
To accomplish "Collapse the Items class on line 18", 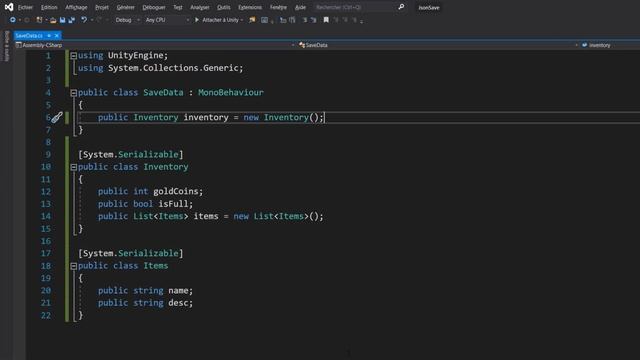I will tap(73, 266).
